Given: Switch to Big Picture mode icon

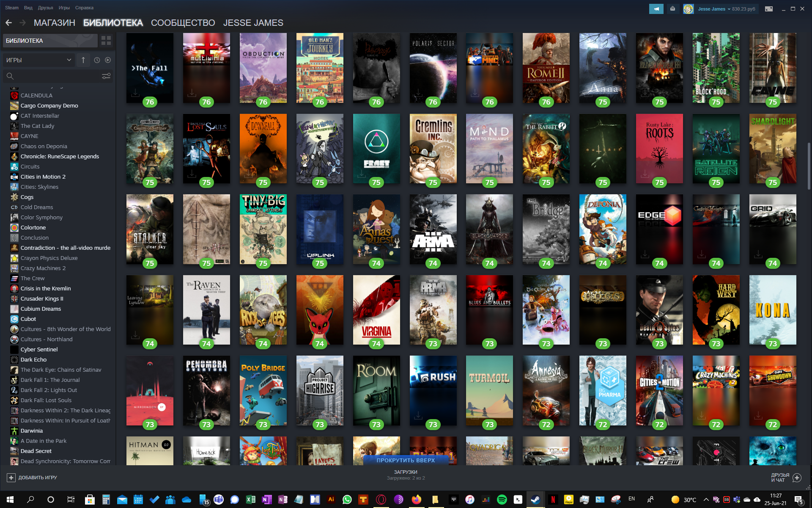Looking at the screenshot, I should (x=769, y=9).
